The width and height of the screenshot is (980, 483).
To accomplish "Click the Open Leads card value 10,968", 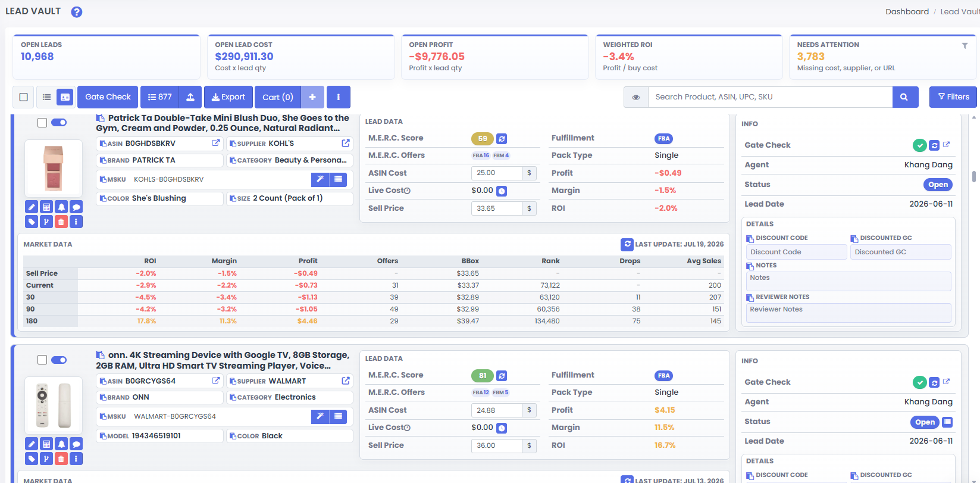I will click(x=37, y=57).
